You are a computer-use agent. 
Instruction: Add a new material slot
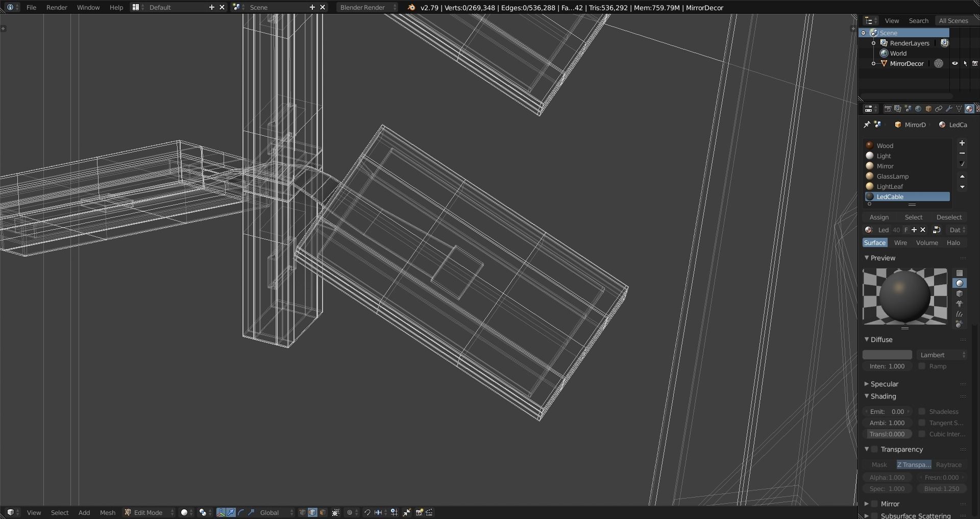pyautogui.click(x=962, y=143)
